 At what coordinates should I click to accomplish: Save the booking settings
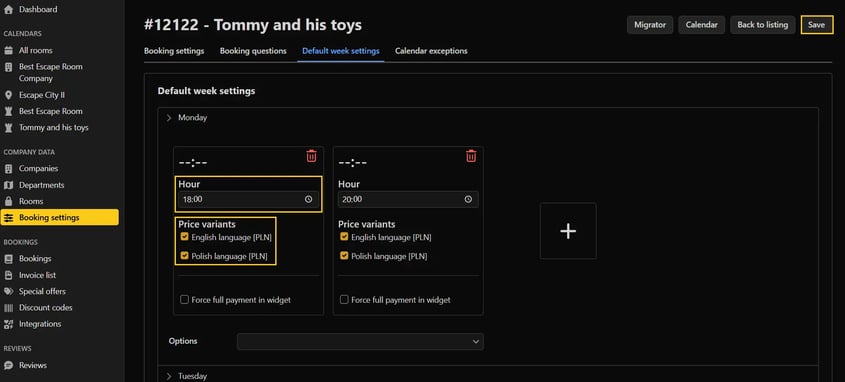816,25
